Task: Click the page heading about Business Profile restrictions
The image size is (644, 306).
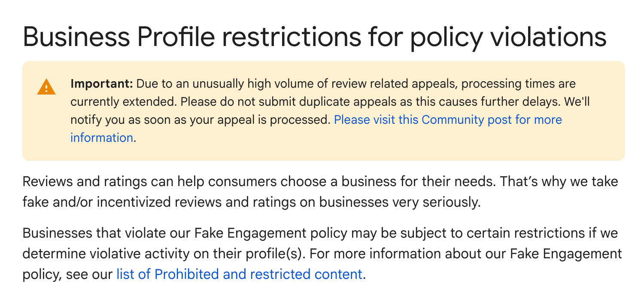Action: pyautogui.click(x=314, y=37)
